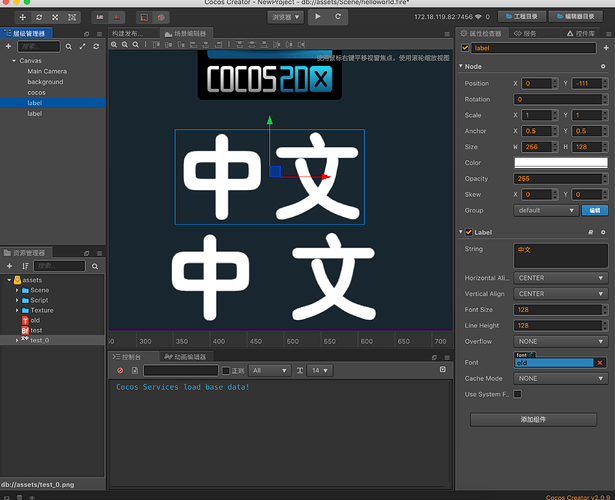Open the Horizontal Align dropdown

pyautogui.click(x=561, y=278)
